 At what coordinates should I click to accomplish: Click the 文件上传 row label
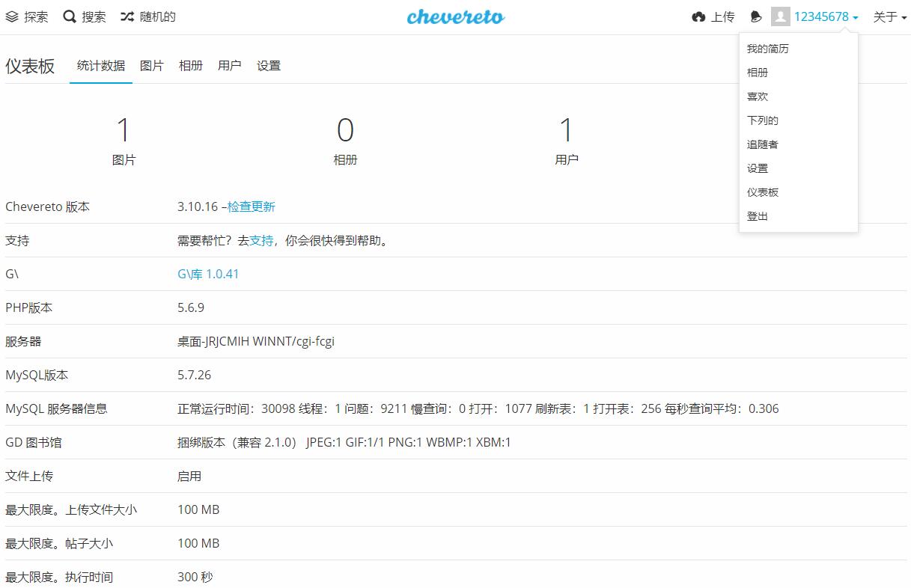point(29,476)
